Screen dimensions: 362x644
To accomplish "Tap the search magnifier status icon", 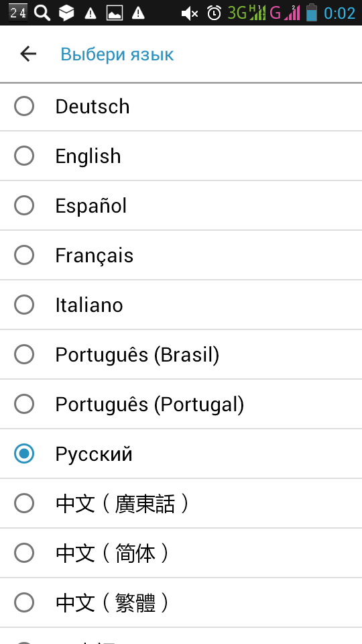I will (42, 13).
